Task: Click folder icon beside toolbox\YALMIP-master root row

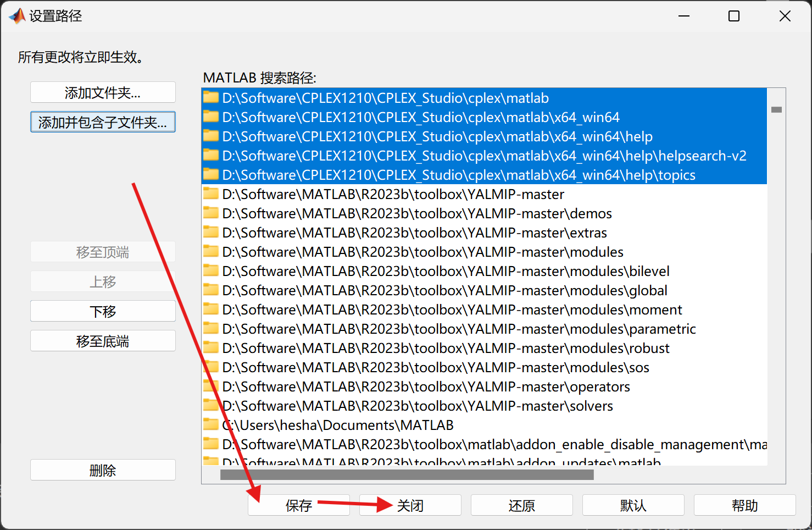Action: click(211, 194)
